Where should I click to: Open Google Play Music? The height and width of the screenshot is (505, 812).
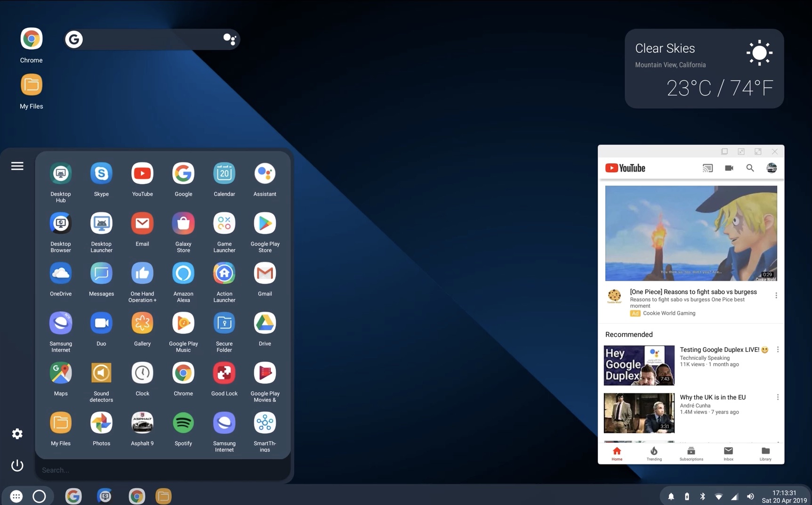(183, 323)
